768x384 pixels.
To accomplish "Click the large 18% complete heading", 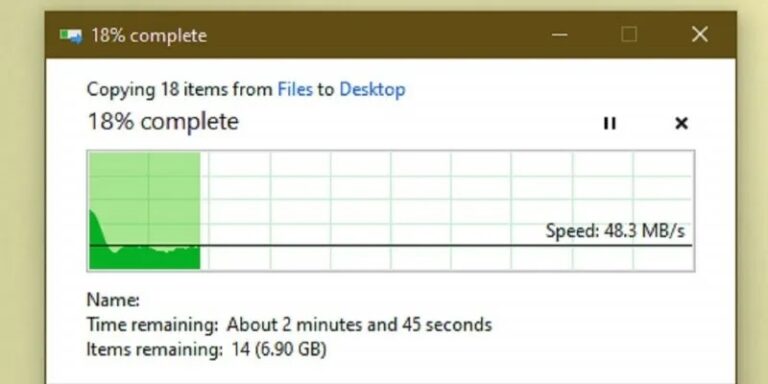I will click(163, 121).
